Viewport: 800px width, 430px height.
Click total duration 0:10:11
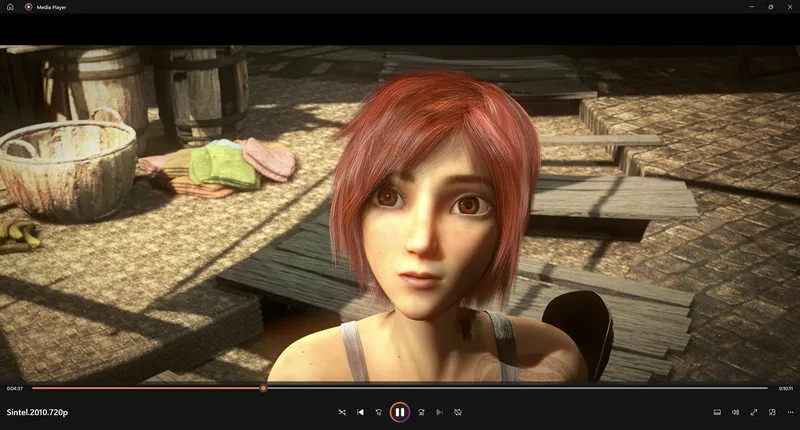(786, 389)
